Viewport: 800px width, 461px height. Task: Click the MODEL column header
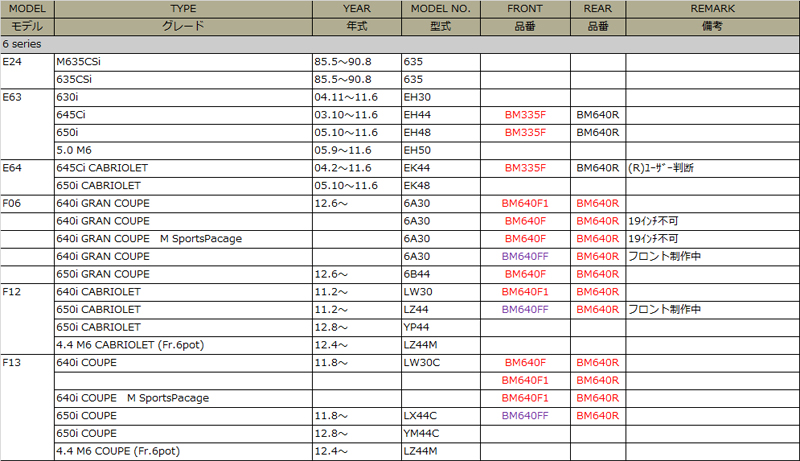click(x=27, y=9)
